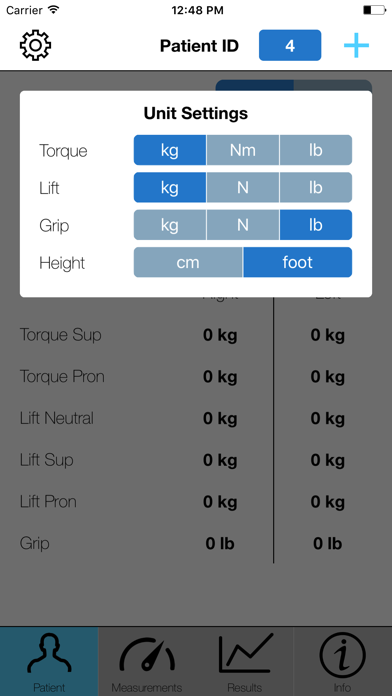
Task: Change Grip unit to N
Action: (243, 225)
